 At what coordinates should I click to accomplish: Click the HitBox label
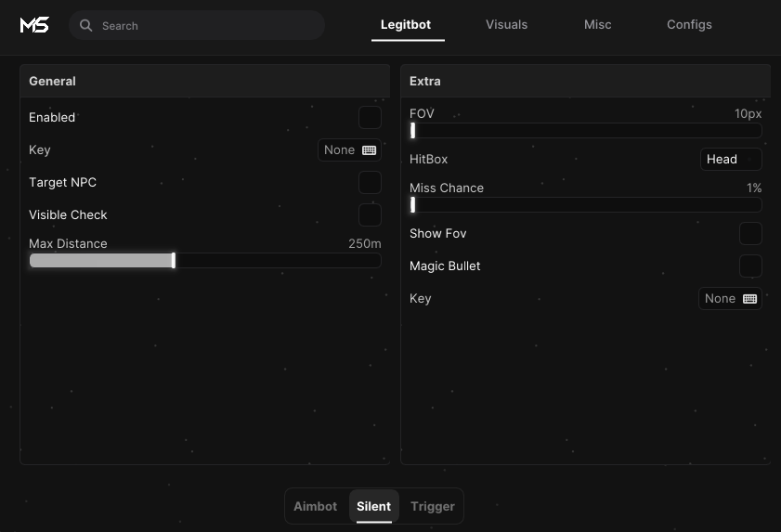coord(428,160)
